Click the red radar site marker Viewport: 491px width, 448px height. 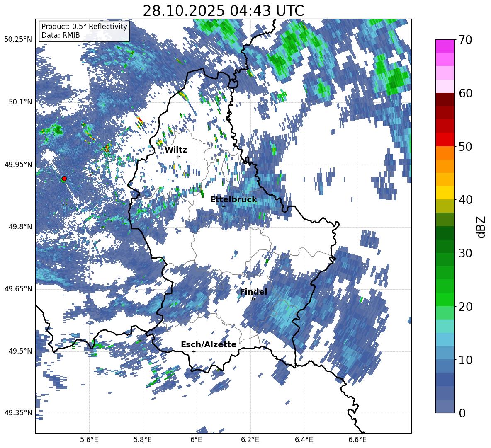64,178
